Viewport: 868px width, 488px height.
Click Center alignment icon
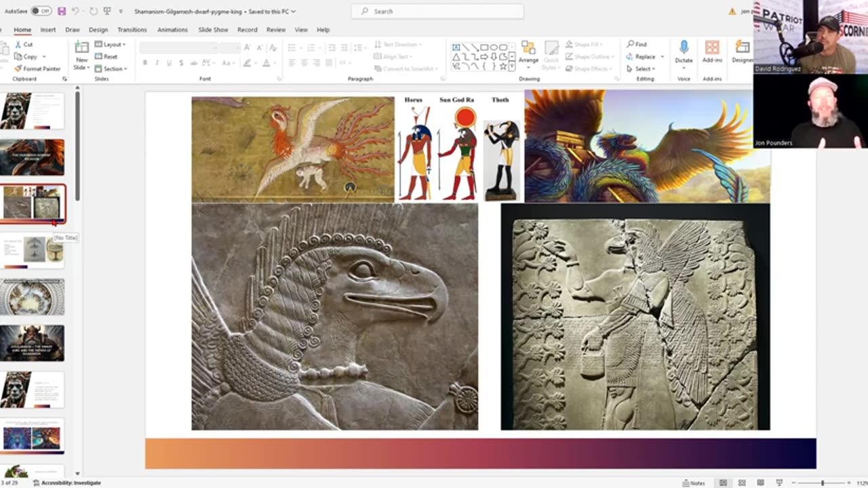(x=304, y=62)
